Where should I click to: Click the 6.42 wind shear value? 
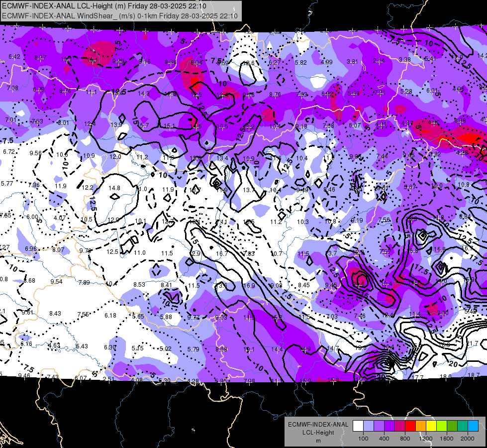(14, 57)
